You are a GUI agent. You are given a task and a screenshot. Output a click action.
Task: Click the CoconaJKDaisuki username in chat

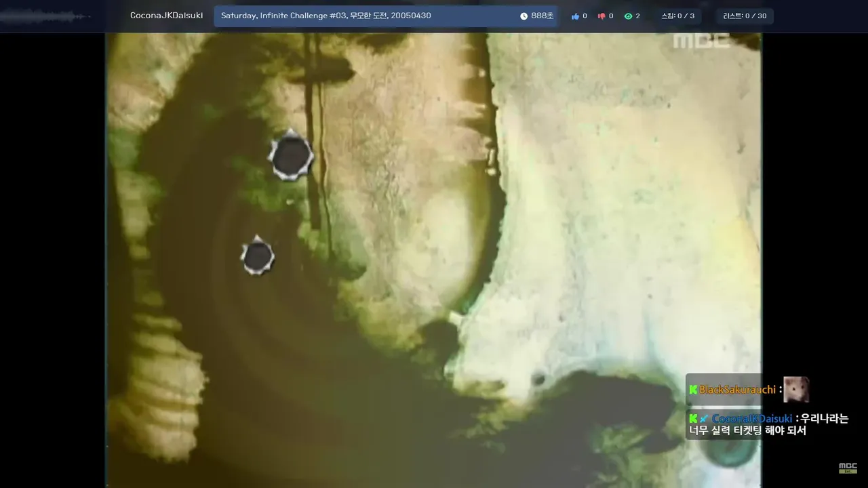coord(752,419)
